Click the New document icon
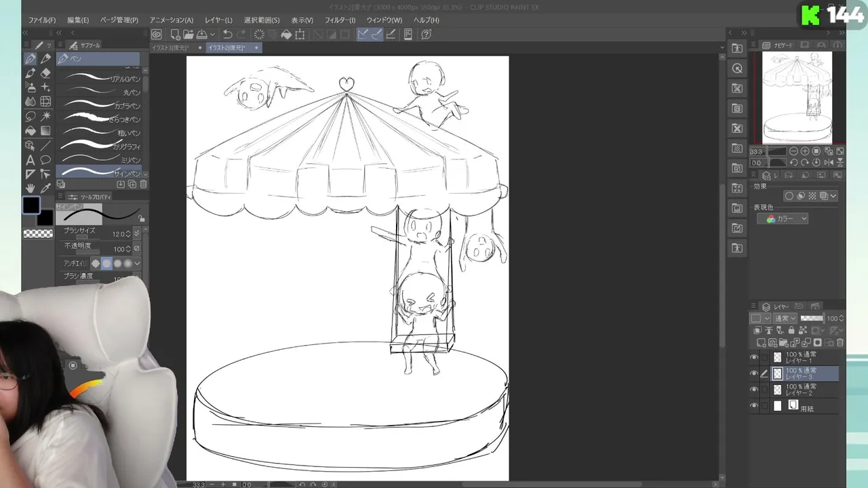 click(176, 35)
